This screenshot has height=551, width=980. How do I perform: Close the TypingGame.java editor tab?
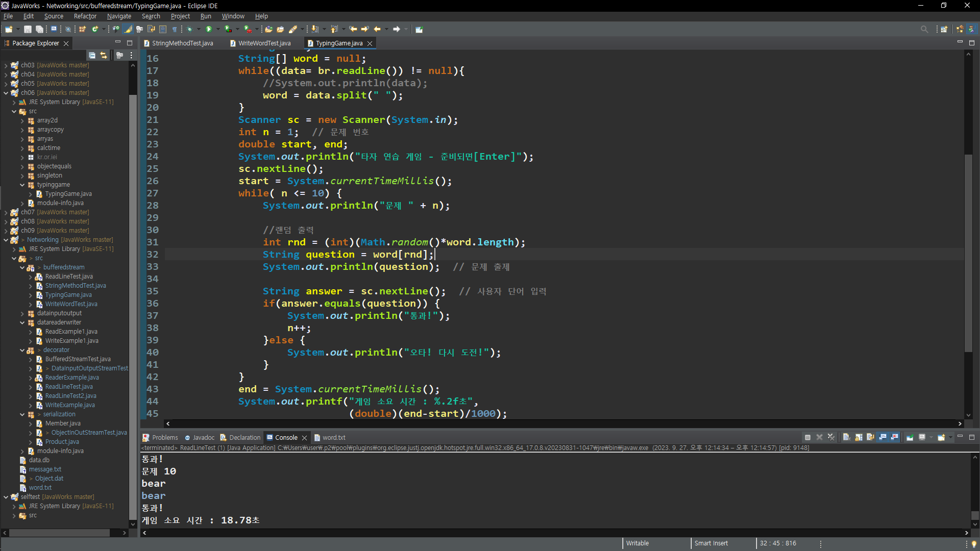coord(370,43)
